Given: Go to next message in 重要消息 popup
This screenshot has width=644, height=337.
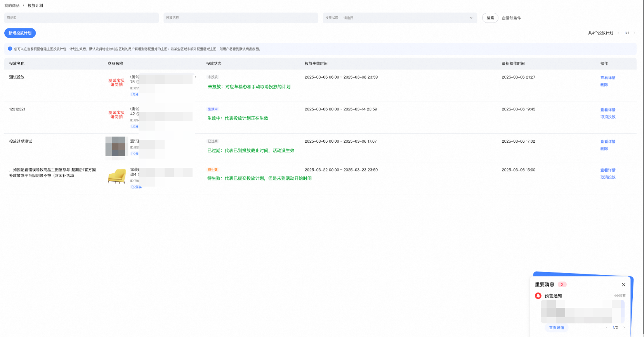Looking at the screenshot, I should [624, 328].
